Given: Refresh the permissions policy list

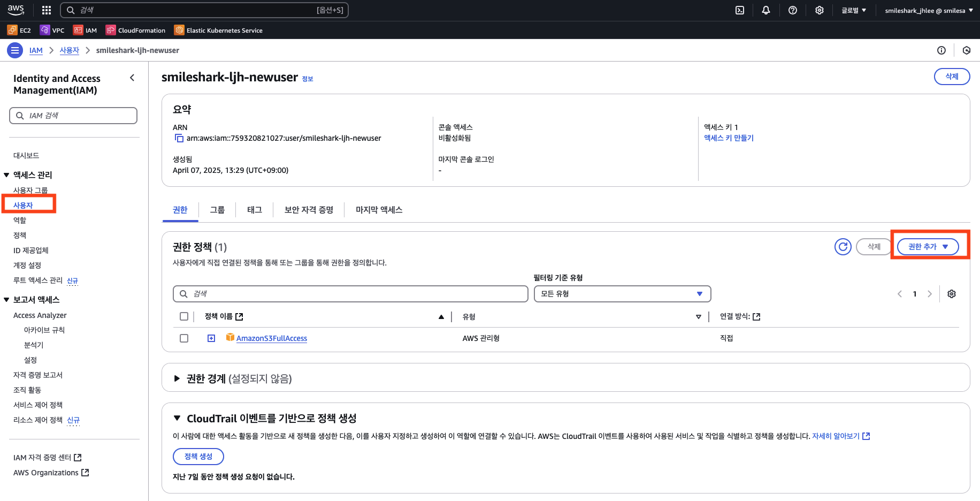Looking at the screenshot, I should click(843, 247).
